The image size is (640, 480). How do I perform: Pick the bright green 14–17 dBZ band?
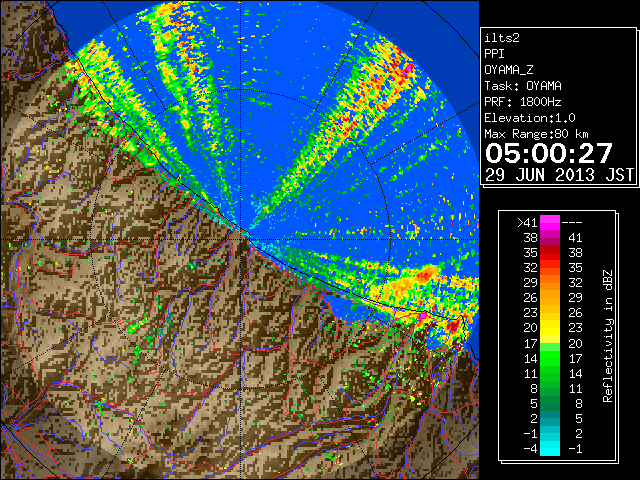click(550, 358)
